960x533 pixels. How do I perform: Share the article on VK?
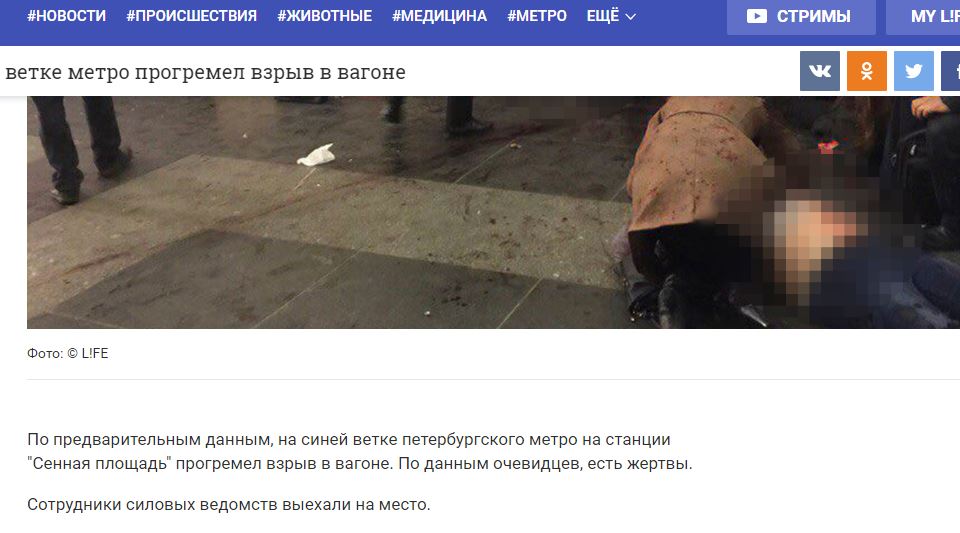[x=819, y=71]
